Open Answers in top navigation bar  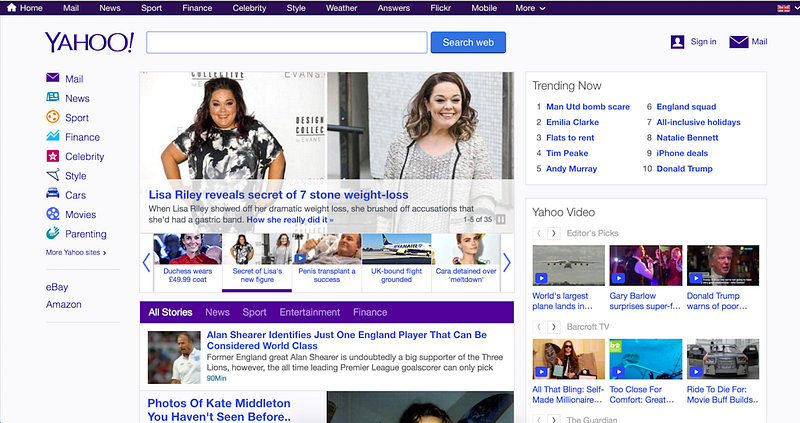(393, 8)
